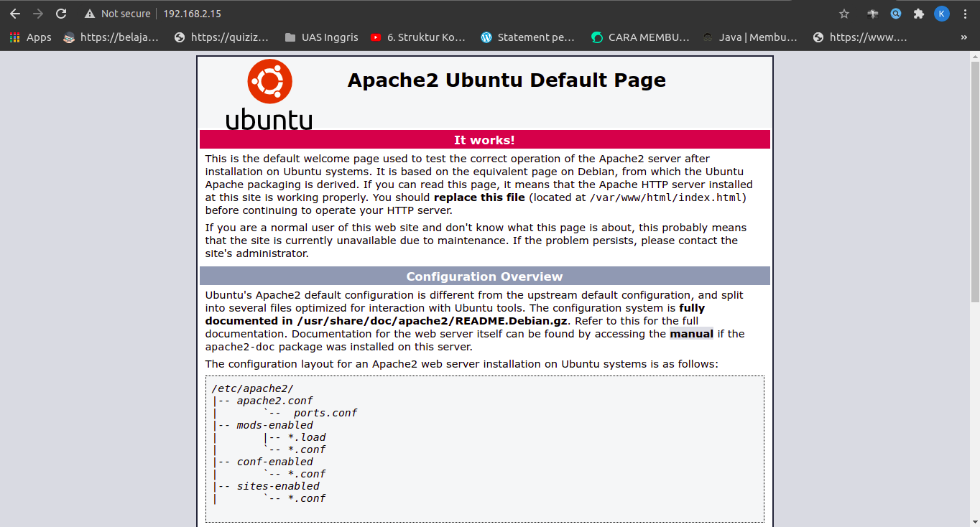Image resolution: width=980 pixels, height=527 pixels.
Task: Open the blue search extension icon
Action: [896, 14]
